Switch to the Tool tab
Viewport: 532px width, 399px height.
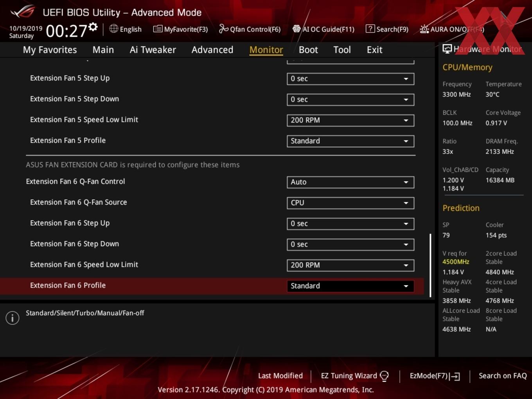point(342,50)
